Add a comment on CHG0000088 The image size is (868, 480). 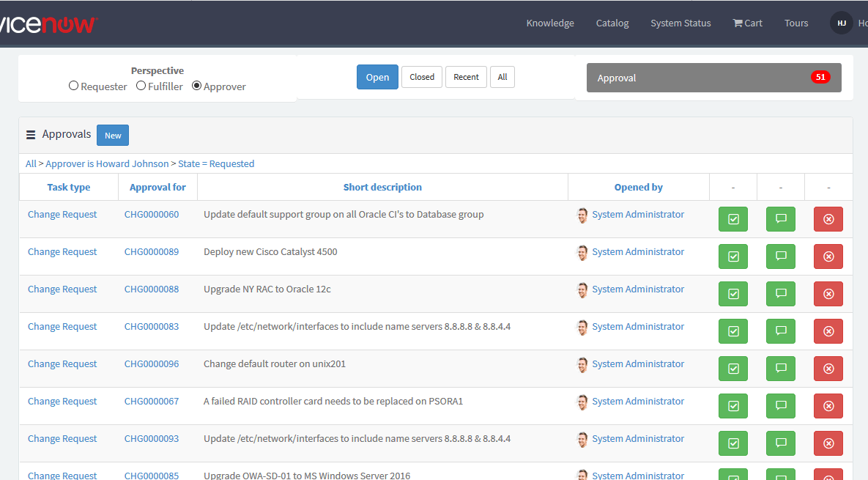coord(780,293)
